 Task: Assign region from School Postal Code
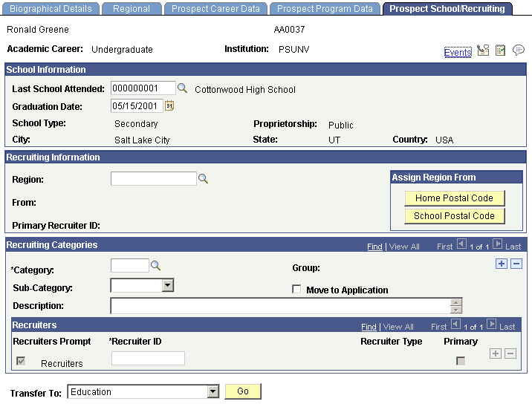coord(454,215)
